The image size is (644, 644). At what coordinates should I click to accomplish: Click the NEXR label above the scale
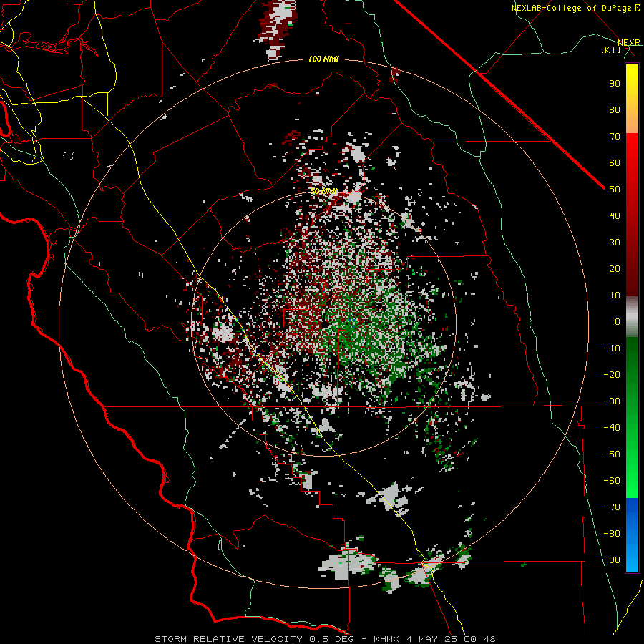(x=629, y=42)
